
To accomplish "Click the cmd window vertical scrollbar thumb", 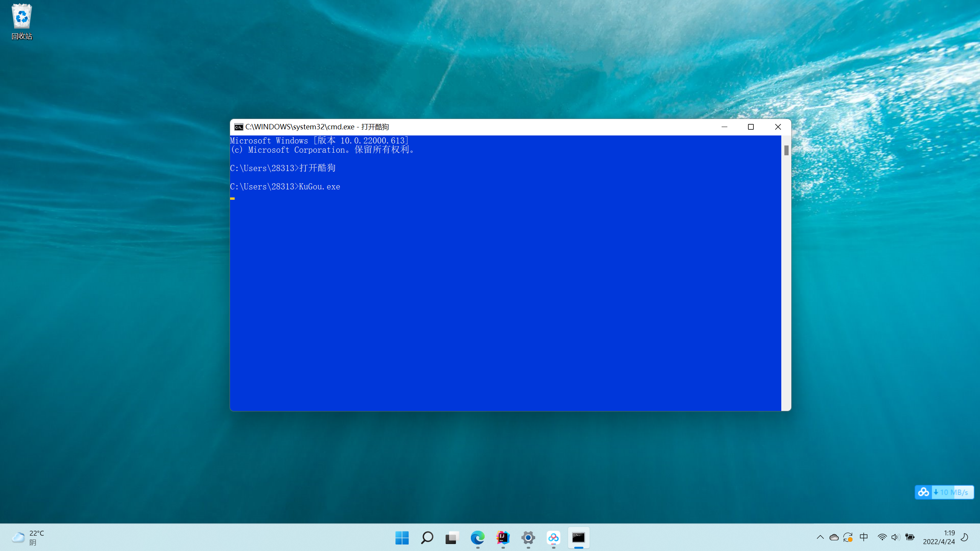I will (x=786, y=150).
